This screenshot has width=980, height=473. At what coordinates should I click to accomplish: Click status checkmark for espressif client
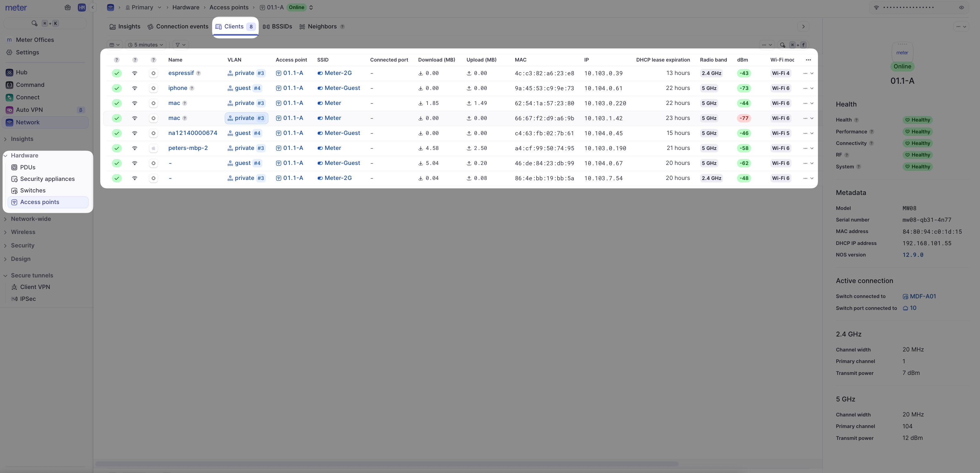(117, 73)
